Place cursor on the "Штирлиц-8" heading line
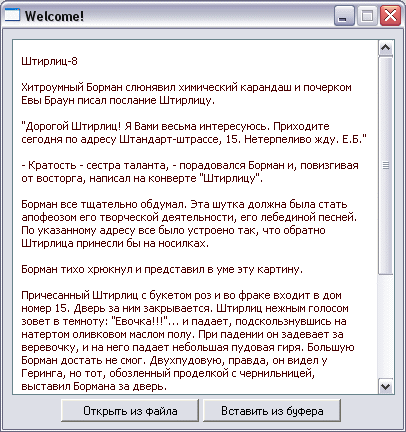 tap(49, 61)
